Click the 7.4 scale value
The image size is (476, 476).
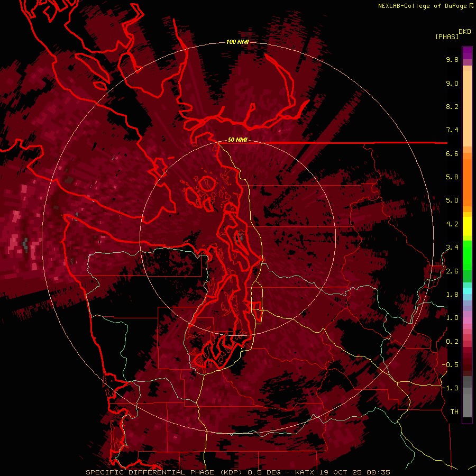pyautogui.click(x=452, y=130)
